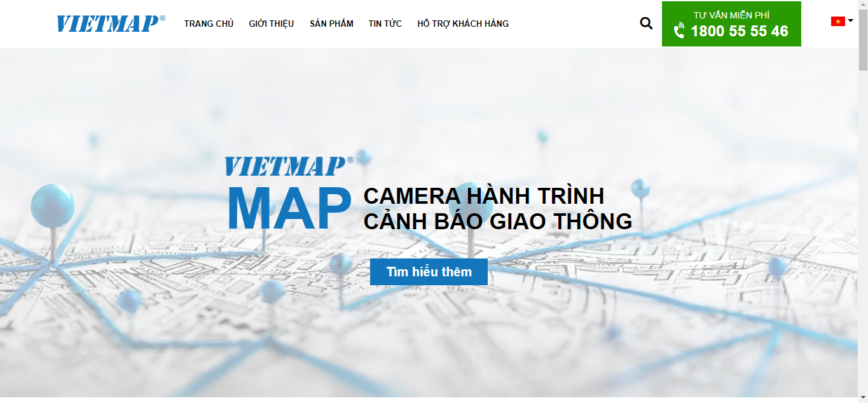This screenshot has height=403, width=868.
Task: Open the SẢN PHẨM menu
Action: pyautogui.click(x=331, y=24)
